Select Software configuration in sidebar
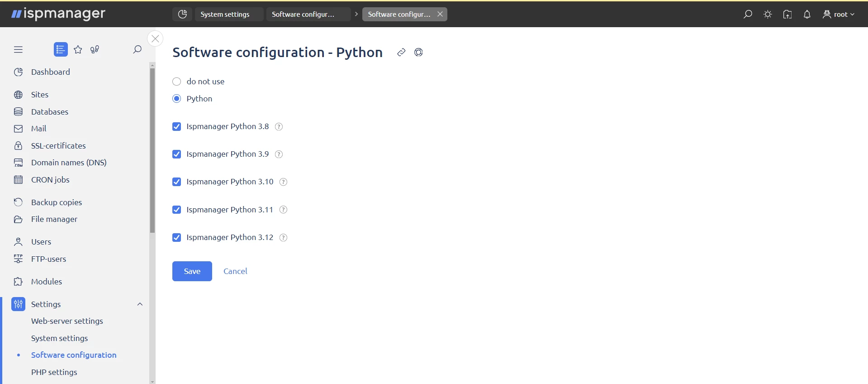The height and width of the screenshot is (384, 868). point(74,355)
